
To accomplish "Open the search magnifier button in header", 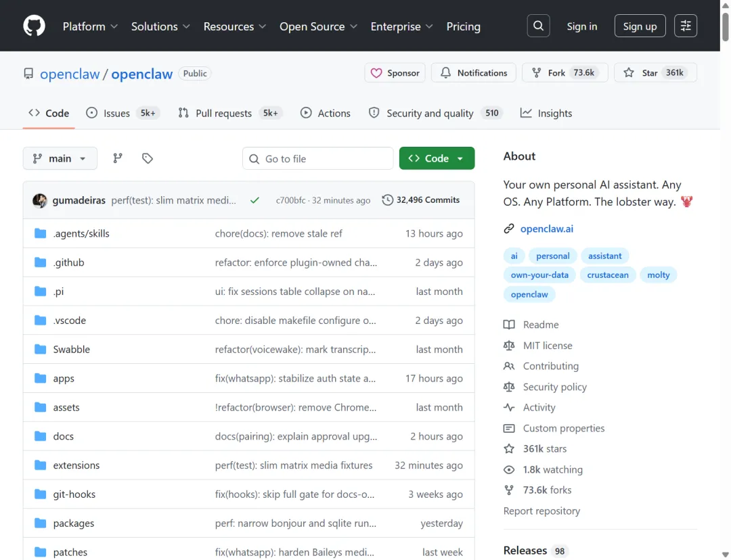I will [538, 26].
